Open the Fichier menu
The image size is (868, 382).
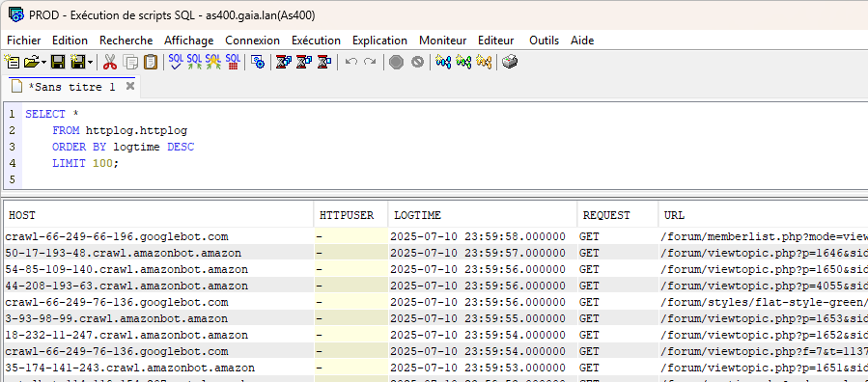(x=24, y=41)
